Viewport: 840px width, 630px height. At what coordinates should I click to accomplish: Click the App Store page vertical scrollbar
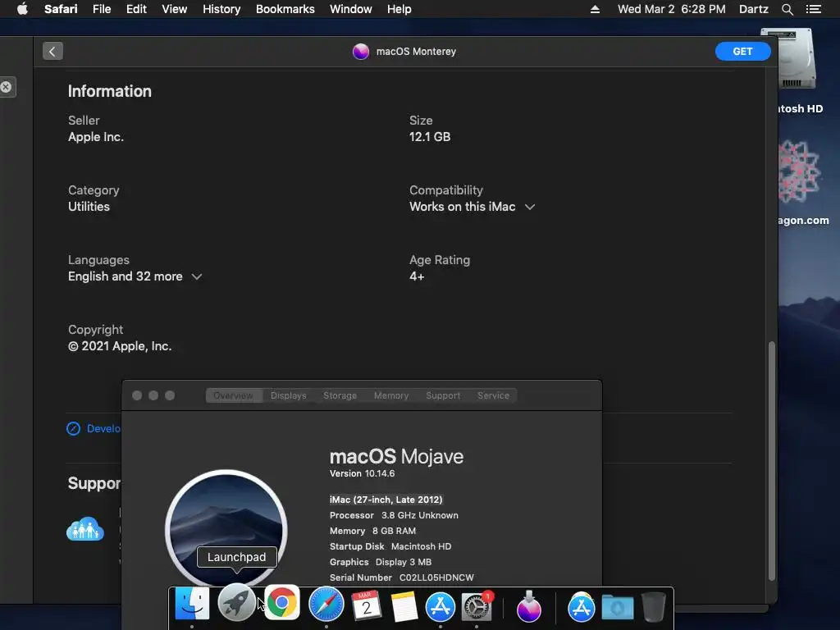click(x=771, y=461)
